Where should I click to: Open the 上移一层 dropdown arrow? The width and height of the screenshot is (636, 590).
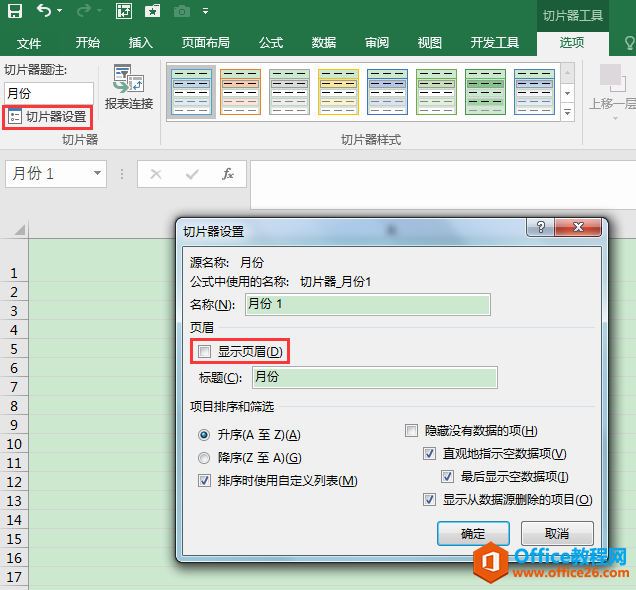(615, 118)
